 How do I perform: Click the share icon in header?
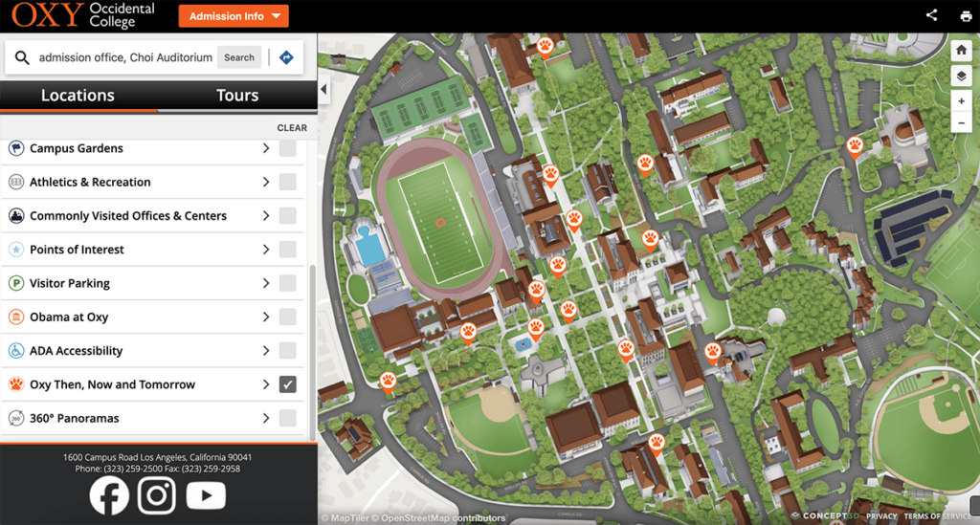click(932, 15)
